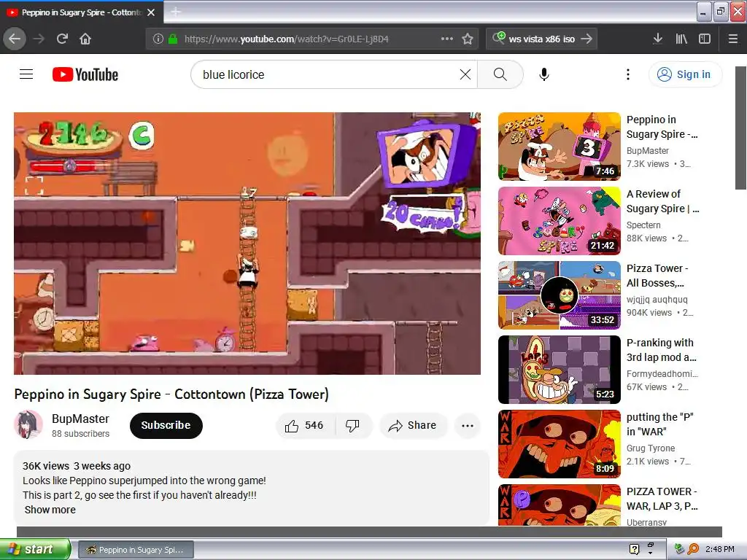Click search engine magnifier in browser search bar
This screenshot has width=747, height=560.
click(x=499, y=38)
